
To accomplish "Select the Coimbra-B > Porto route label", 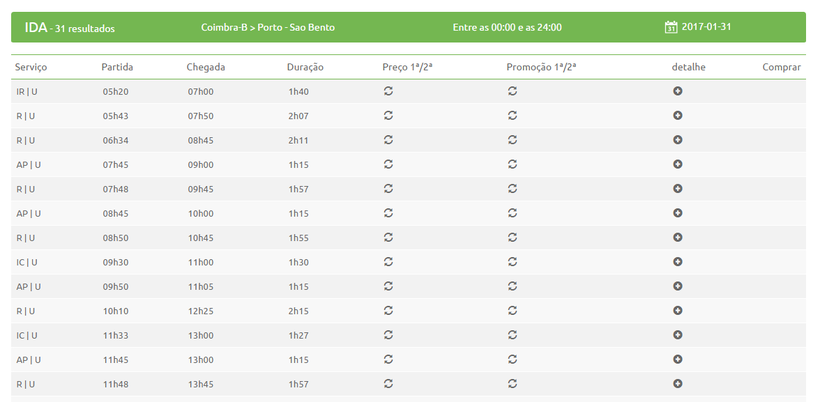I will [267, 27].
